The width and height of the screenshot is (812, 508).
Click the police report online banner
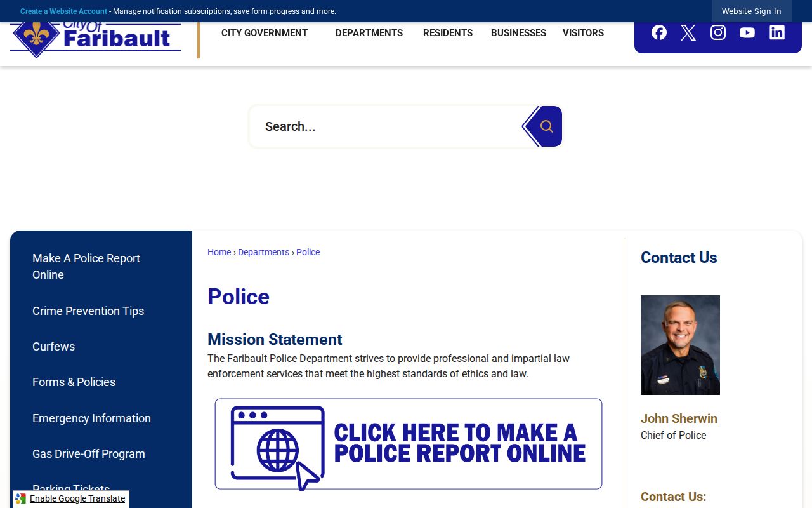point(409,444)
